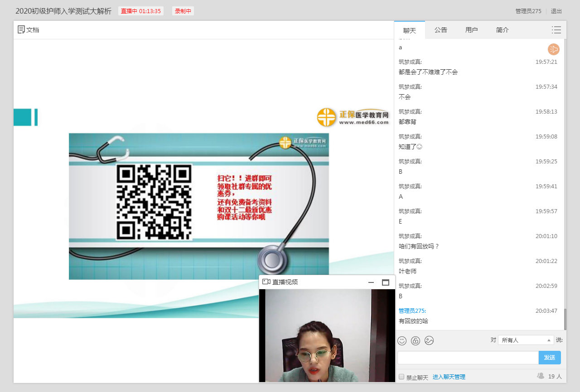Image resolution: width=580 pixels, height=392 pixels.
Task: Open the emoji picker in chat
Action: (x=402, y=341)
